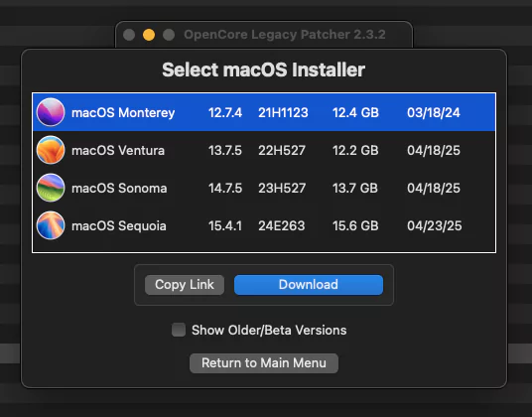Minimize the window with the yellow button

point(149,35)
